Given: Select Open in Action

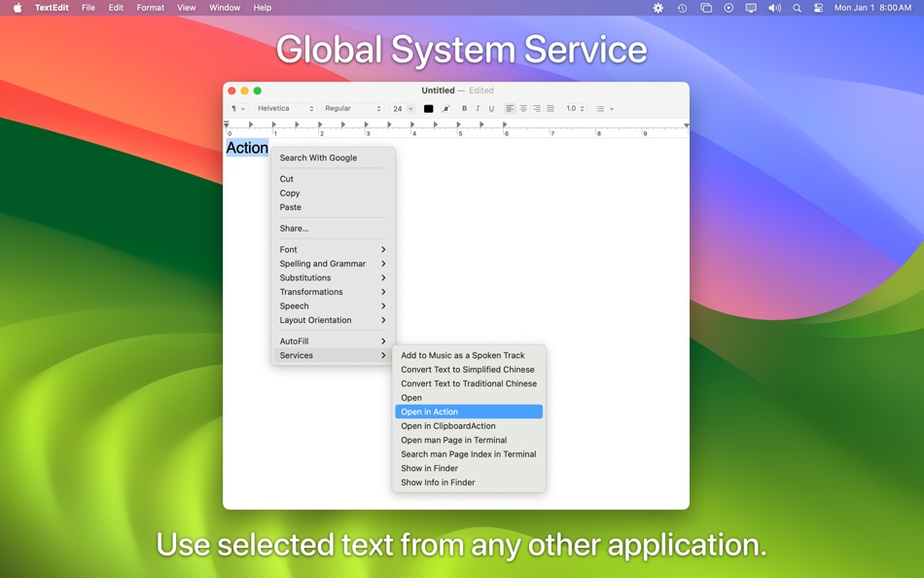Looking at the screenshot, I should [x=469, y=412].
